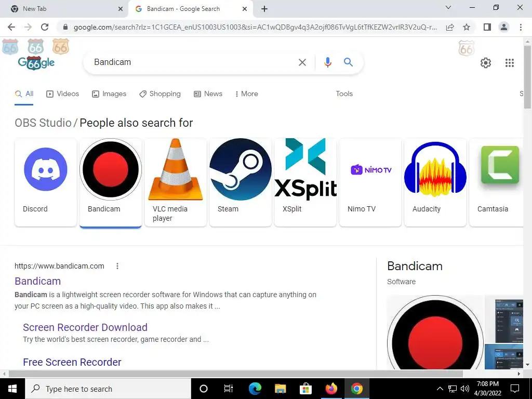
Task: Switch to the Videos results tab
Action: [x=63, y=94]
